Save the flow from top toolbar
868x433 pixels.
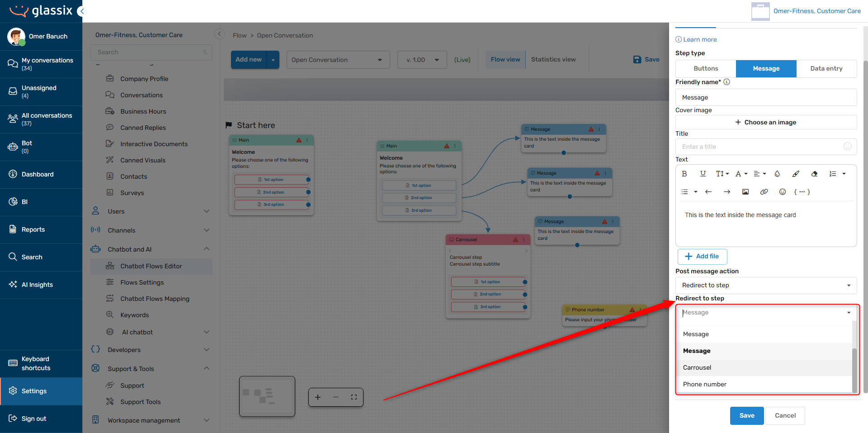[x=646, y=59]
